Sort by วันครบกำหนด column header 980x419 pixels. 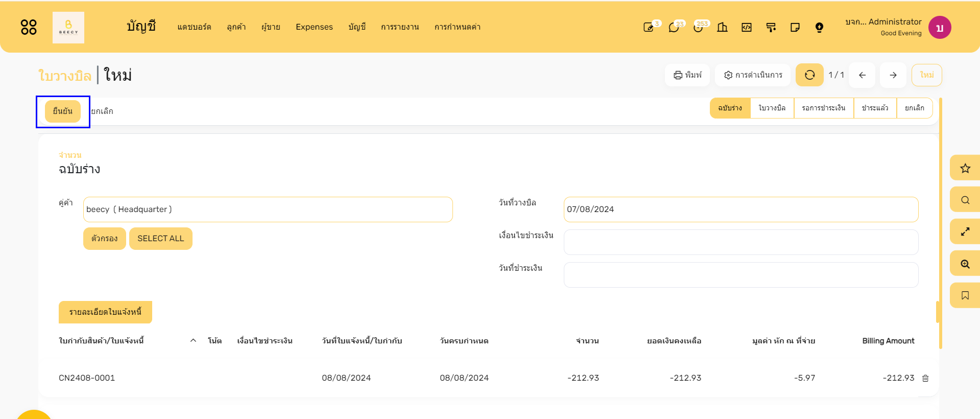click(464, 341)
